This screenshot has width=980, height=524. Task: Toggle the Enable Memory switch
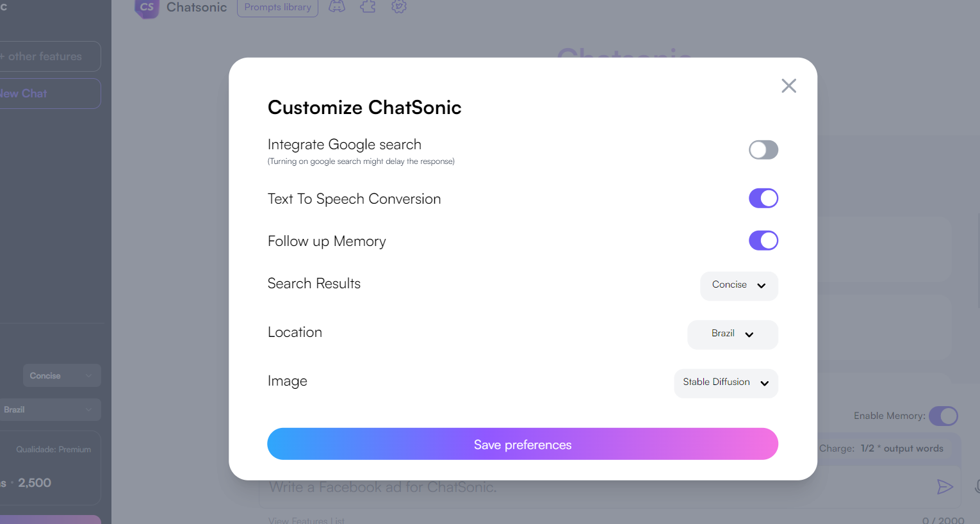pyautogui.click(x=943, y=416)
